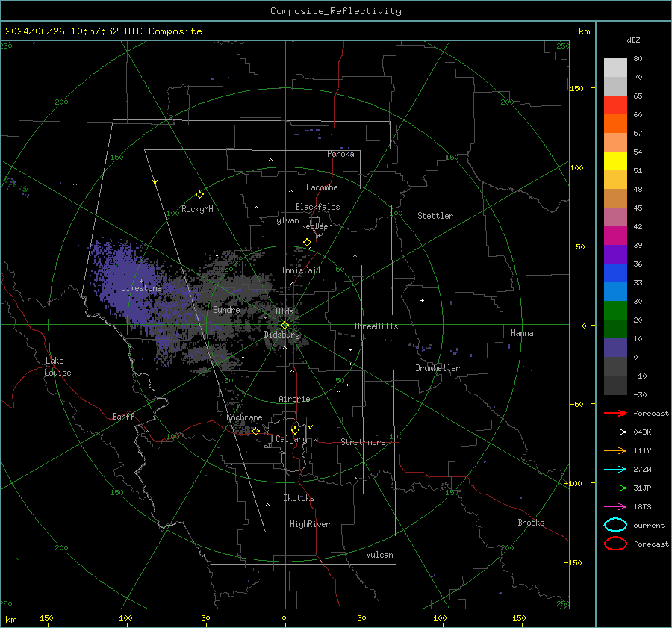672x628 pixels.
Task: Click the Calgary city label
Action: click(291, 439)
